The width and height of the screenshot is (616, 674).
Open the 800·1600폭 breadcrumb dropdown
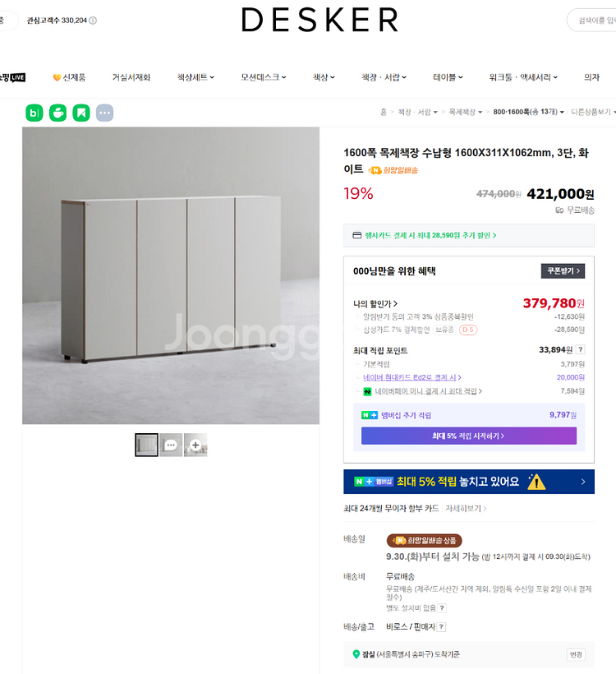tap(528, 112)
